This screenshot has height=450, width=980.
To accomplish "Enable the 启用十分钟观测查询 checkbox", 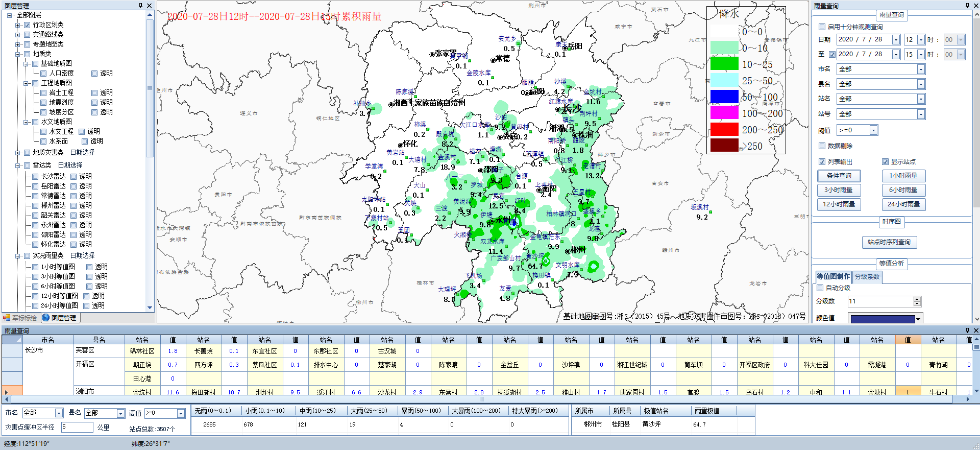I will [822, 27].
